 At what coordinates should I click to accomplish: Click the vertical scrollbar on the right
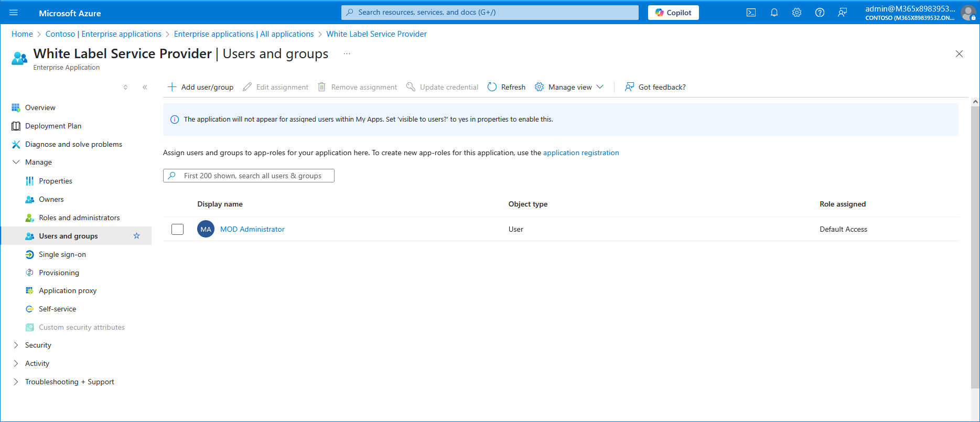975,246
